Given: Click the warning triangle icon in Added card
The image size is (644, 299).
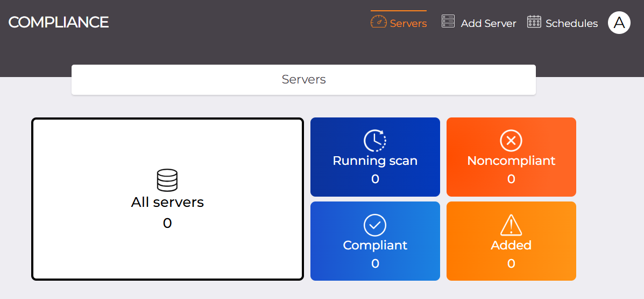Looking at the screenshot, I should tap(511, 225).
